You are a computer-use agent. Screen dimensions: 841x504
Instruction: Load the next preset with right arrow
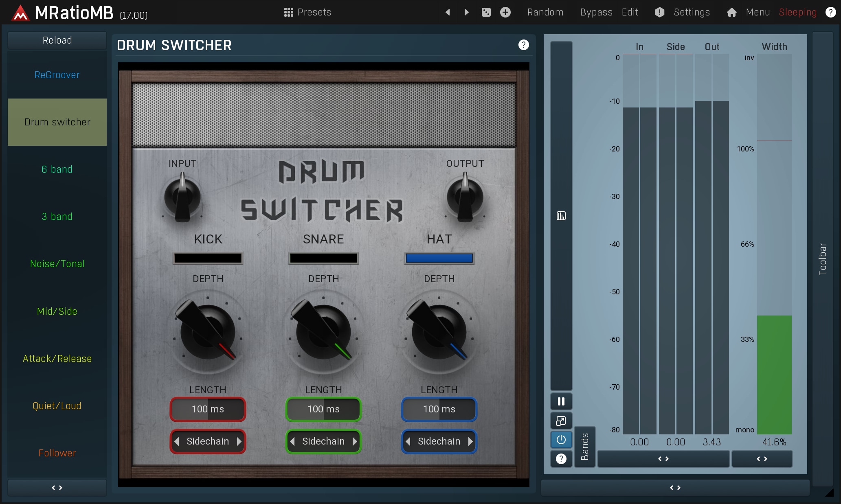coord(466,12)
